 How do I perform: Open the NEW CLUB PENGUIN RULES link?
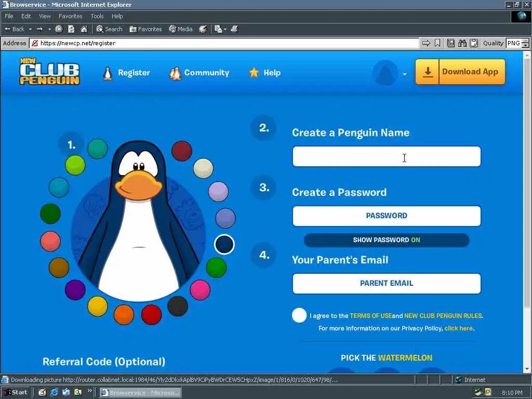click(443, 315)
